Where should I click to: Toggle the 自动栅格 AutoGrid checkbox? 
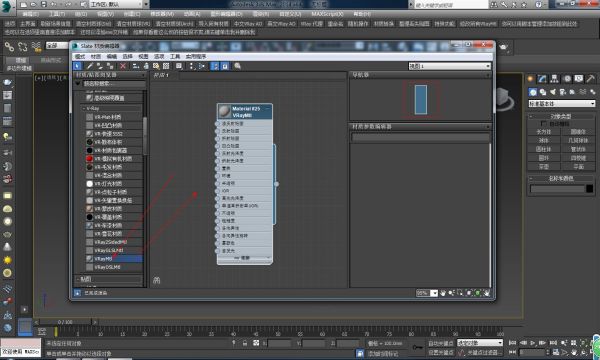coord(543,124)
